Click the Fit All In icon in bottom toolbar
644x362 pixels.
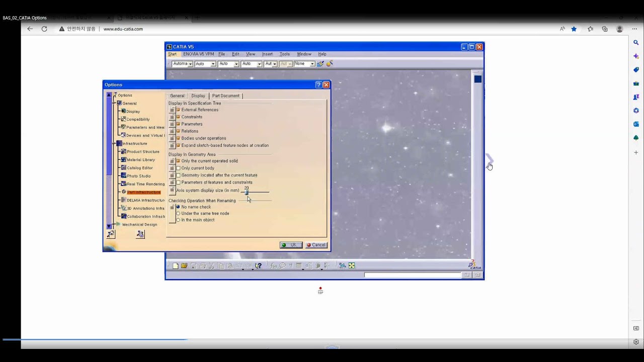352,265
